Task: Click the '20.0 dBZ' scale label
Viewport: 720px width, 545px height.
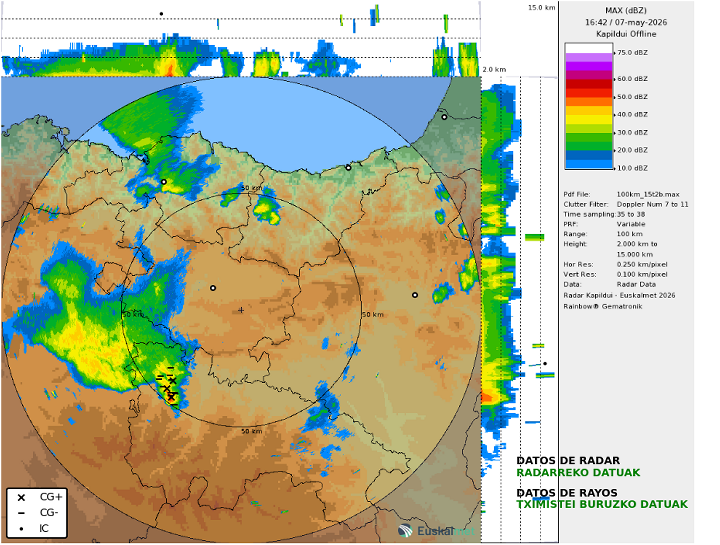Action: pyautogui.click(x=632, y=150)
